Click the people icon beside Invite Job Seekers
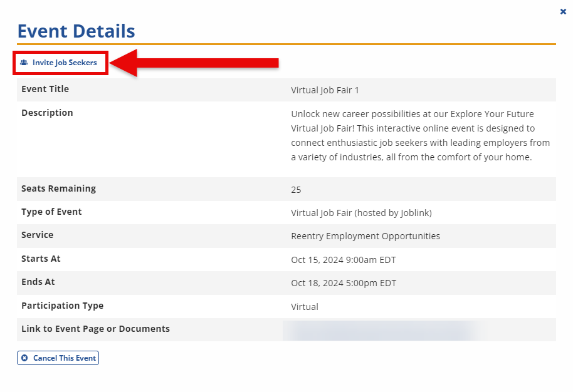Screen dimensions: 573x392 24,63
